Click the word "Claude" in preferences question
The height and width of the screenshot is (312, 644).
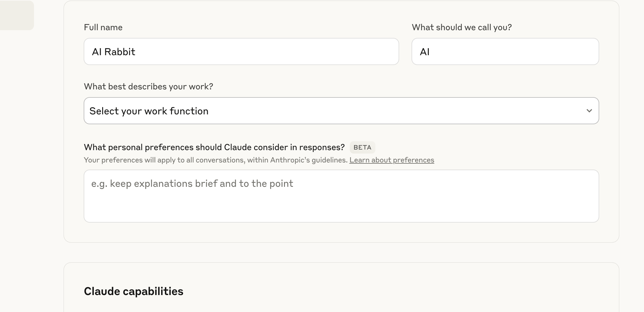238,147
